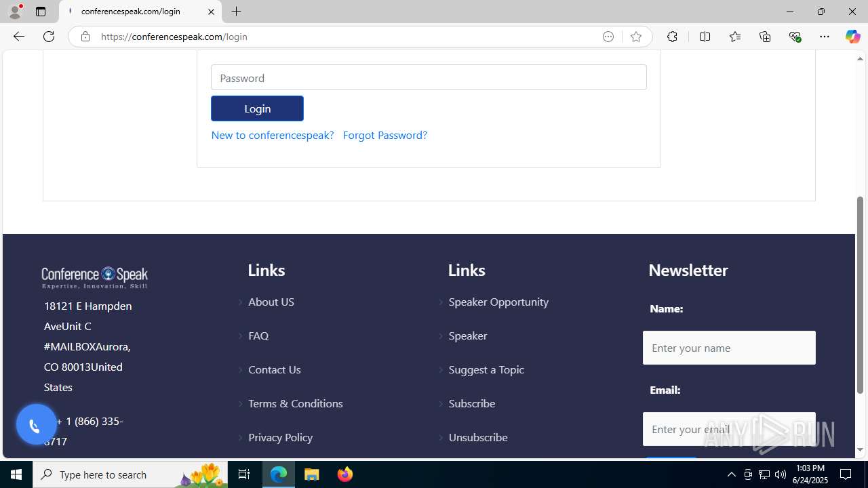Select the conferencespeak.com/login tab
Viewport: 868px width, 488px height.
click(140, 12)
